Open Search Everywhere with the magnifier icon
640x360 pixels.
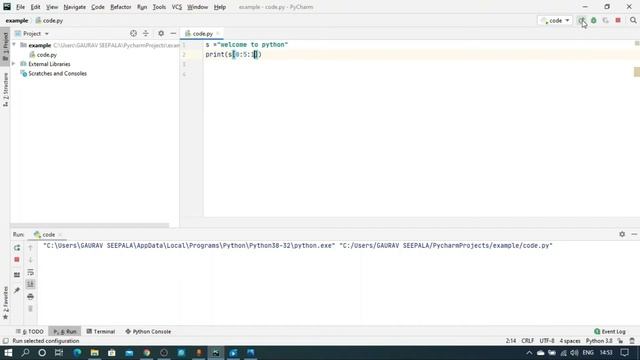[x=633, y=20]
